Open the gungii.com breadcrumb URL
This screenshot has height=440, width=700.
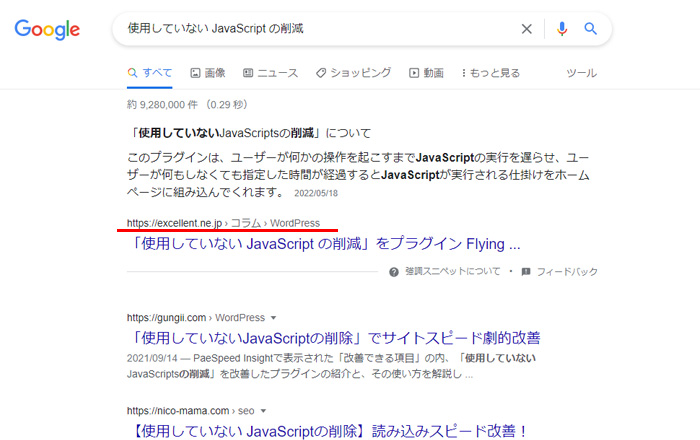pos(196,317)
